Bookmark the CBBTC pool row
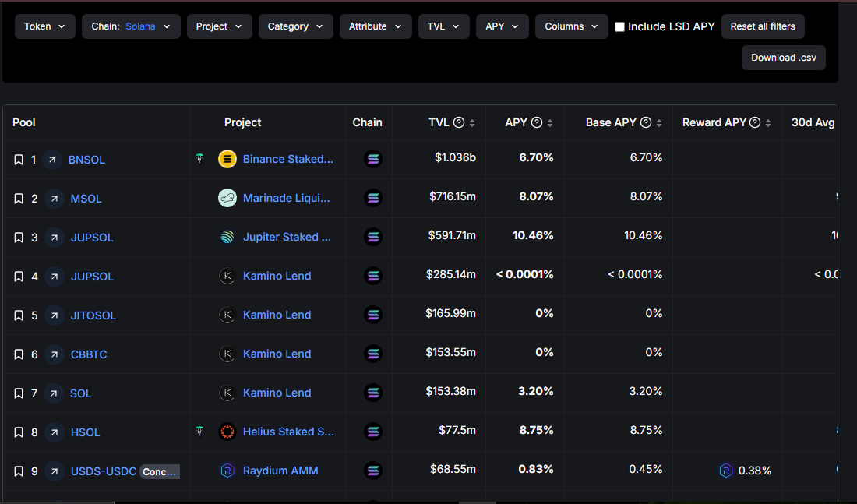 click(19, 354)
